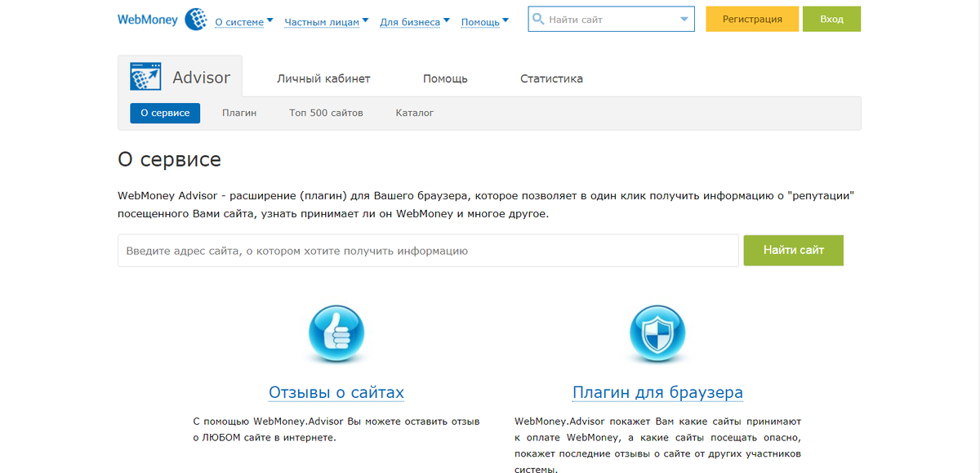The height and width of the screenshot is (473, 980).
Task: Click the green 'Найти сайт' button
Action: click(794, 250)
